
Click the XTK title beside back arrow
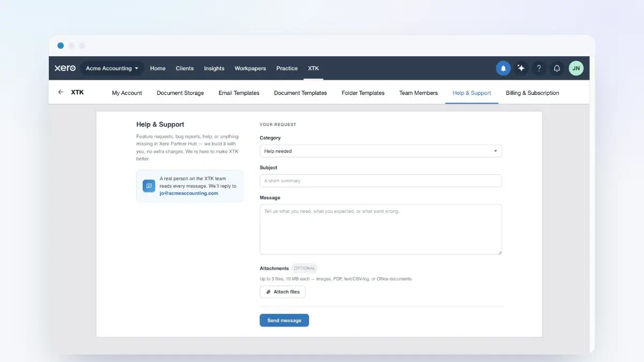(77, 92)
